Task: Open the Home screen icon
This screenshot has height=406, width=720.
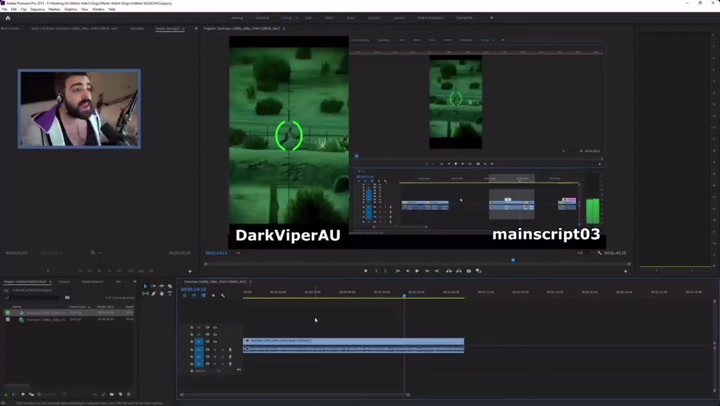Action: pyautogui.click(x=7, y=18)
